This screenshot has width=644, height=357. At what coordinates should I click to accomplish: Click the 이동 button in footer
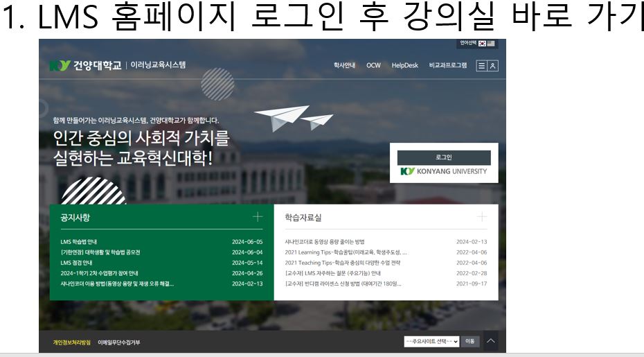(470, 341)
